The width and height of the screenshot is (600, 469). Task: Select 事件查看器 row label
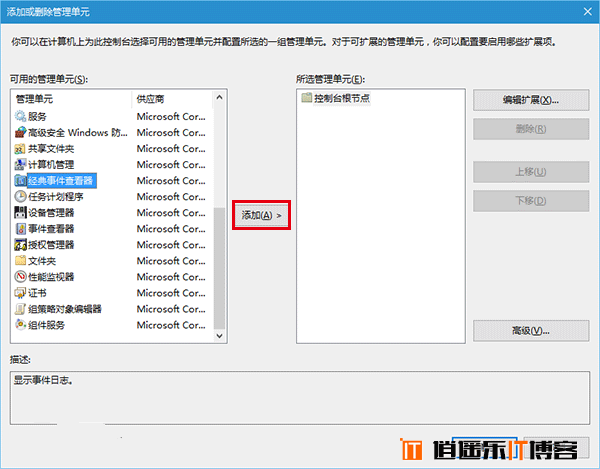pyautogui.click(x=51, y=229)
